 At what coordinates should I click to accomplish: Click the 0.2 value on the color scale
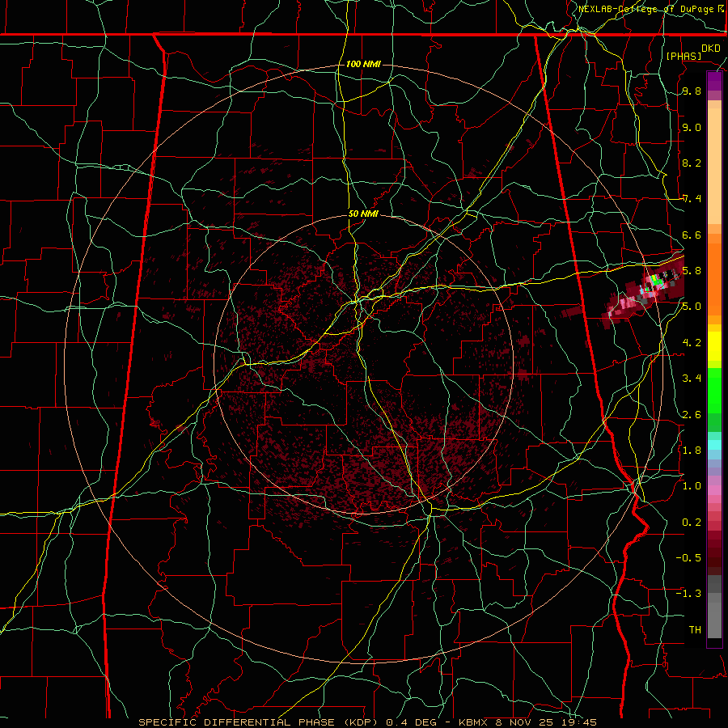692,523
